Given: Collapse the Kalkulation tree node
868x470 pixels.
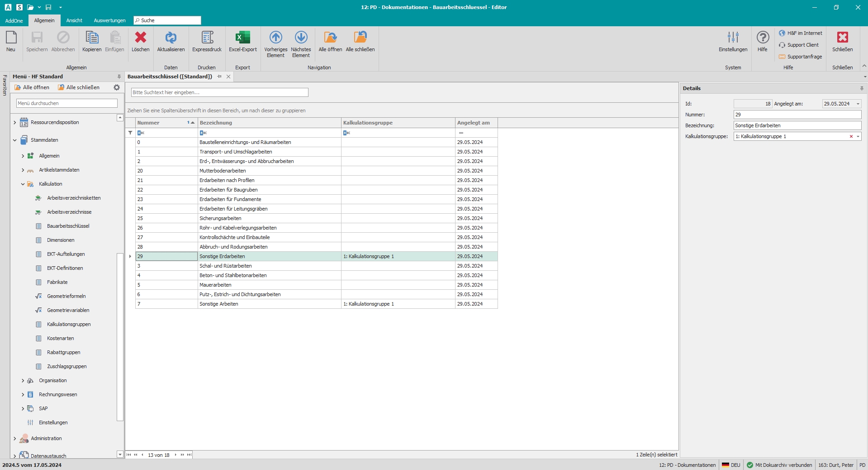Looking at the screenshot, I should click(23, 184).
